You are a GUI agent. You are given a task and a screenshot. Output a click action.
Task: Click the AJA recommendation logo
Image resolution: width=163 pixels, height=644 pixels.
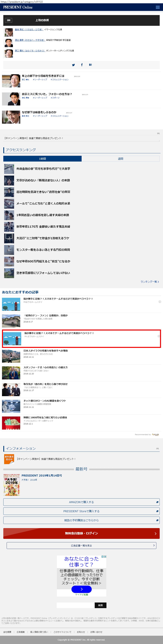coord(156,435)
